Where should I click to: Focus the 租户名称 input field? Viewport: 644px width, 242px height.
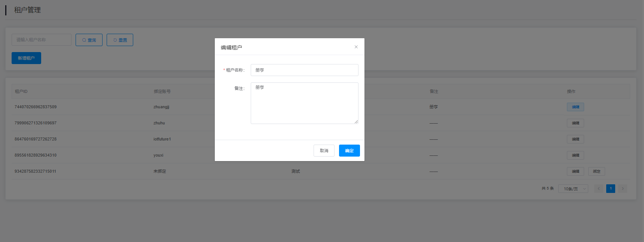304,70
